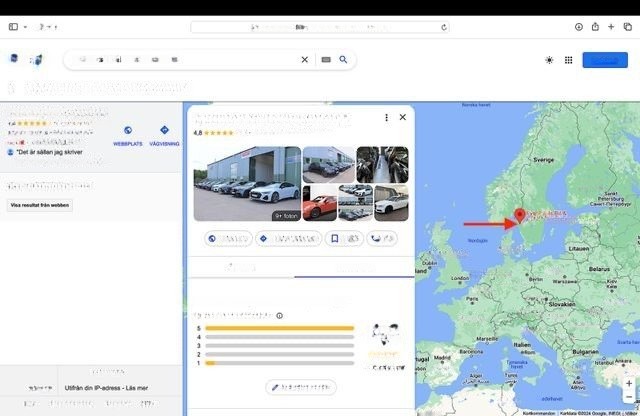The height and width of the screenshot is (416, 640).
Task: Click the WEBBPLATS globe icon in left listing
Action: click(x=128, y=130)
